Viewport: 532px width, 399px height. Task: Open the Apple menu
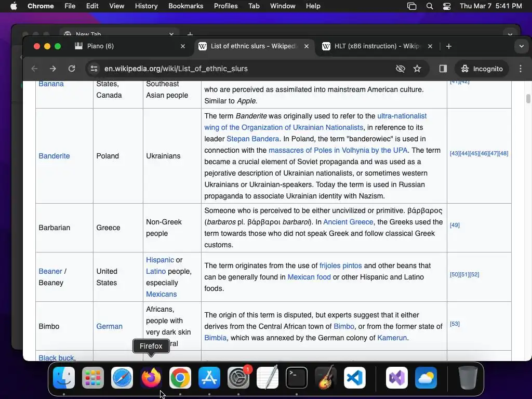tap(14, 6)
